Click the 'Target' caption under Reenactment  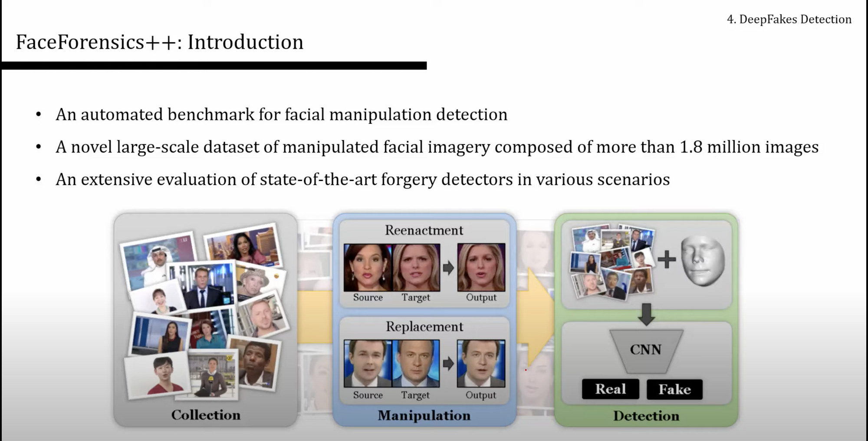pyautogui.click(x=416, y=298)
